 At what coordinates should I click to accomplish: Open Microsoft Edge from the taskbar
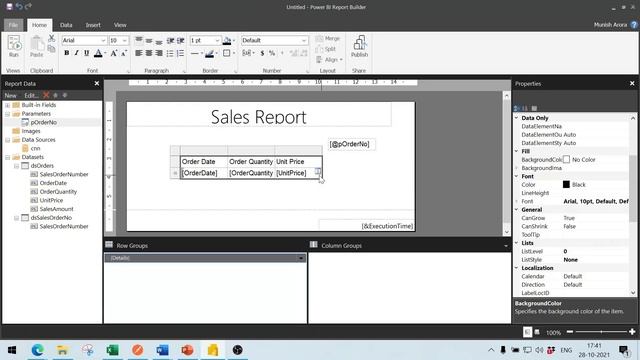point(38,350)
